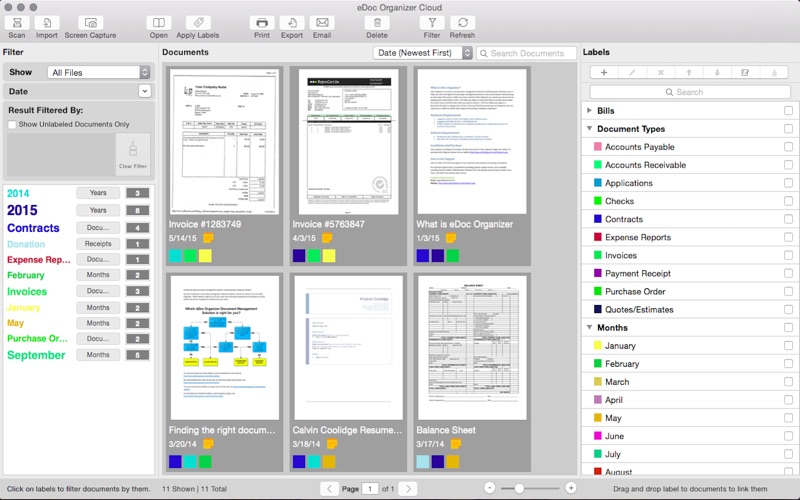Filter by the Contracts tag

(x=33, y=228)
